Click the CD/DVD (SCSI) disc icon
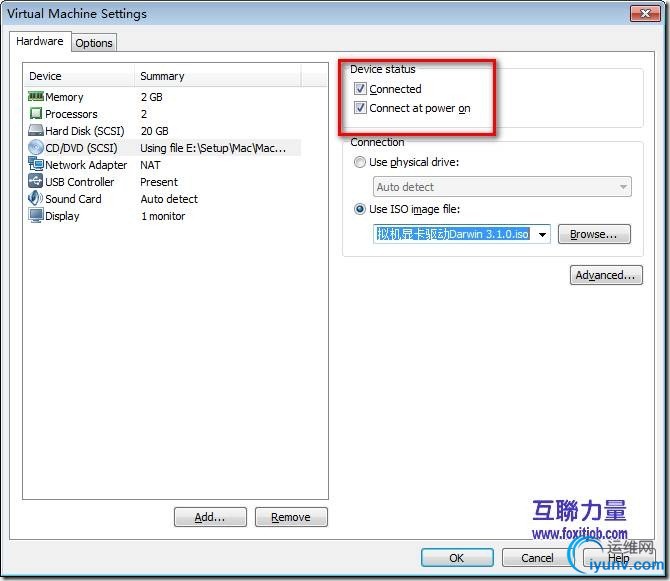The width and height of the screenshot is (670, 581). point(36,147)
